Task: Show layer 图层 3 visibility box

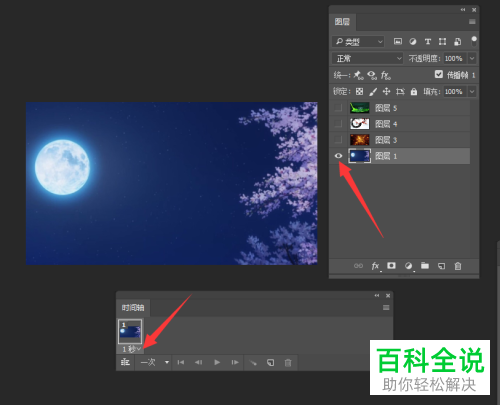Action: click(x=338, y=140)
